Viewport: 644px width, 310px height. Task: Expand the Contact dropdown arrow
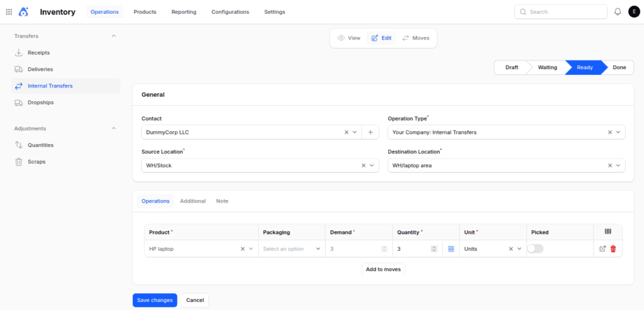pos(355,132)
